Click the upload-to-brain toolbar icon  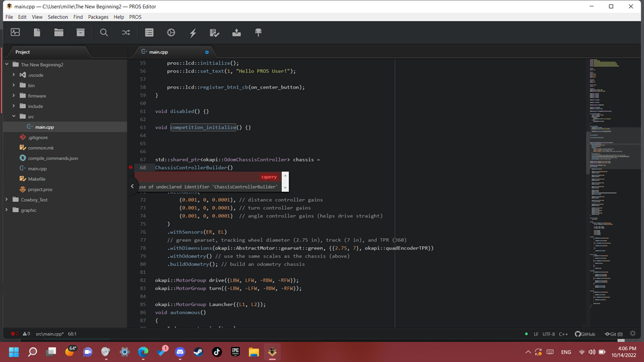coord(236,32)
